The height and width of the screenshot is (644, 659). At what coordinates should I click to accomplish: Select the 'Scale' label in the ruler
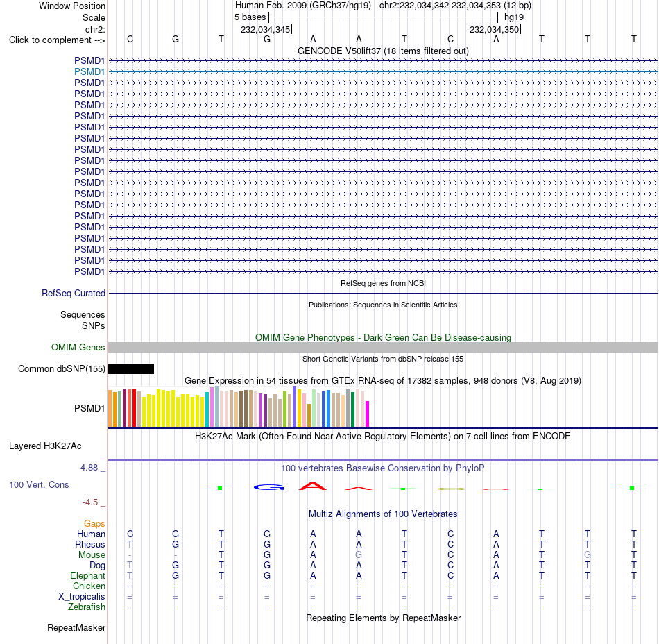94,17
